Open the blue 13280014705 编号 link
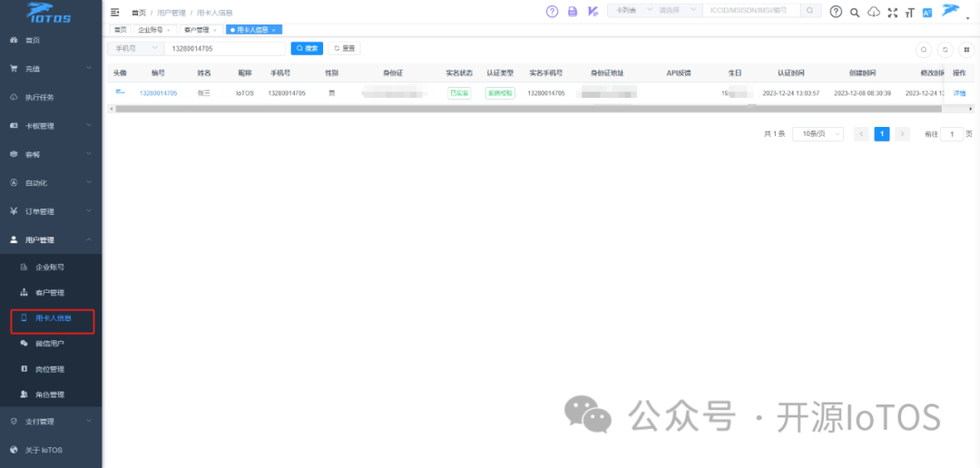Viewport: 980px width, 468px height. (158, 93)
